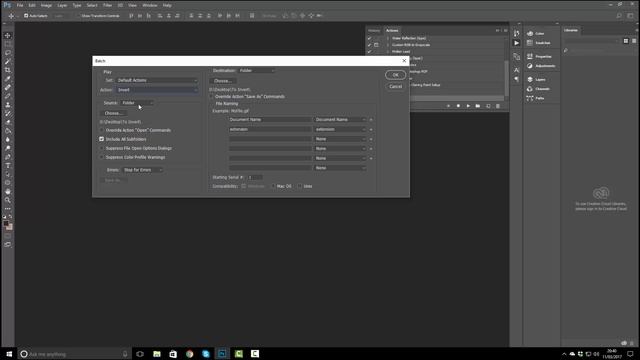Open the Filter menu
Image resolution: width=640 pixels, height=360 pixels.
coord(107,5)
